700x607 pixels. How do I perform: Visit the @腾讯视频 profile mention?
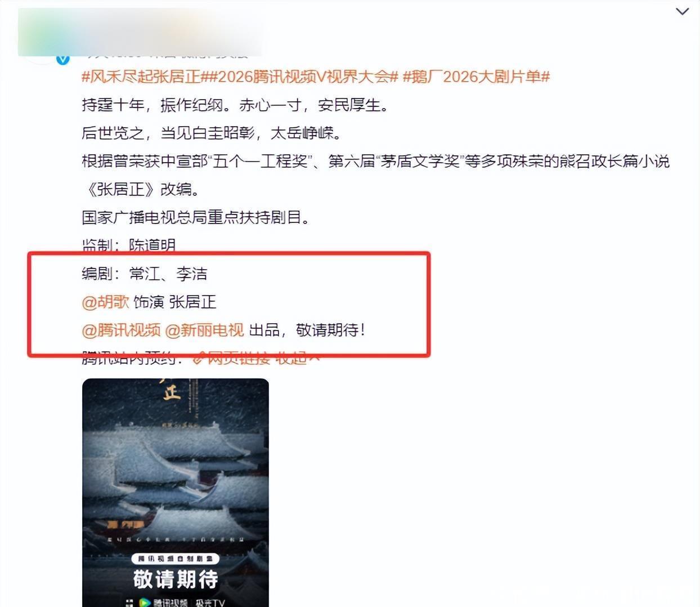(x=122, y=330)
